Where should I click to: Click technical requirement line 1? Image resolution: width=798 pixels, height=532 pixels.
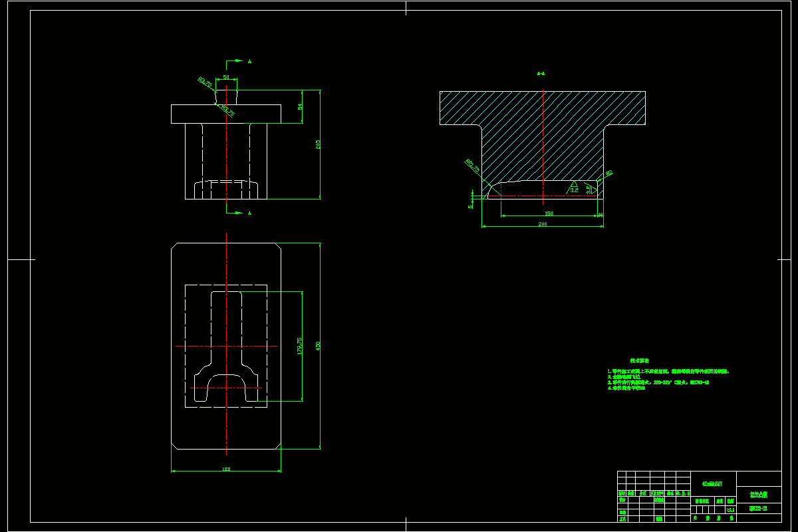668,371
